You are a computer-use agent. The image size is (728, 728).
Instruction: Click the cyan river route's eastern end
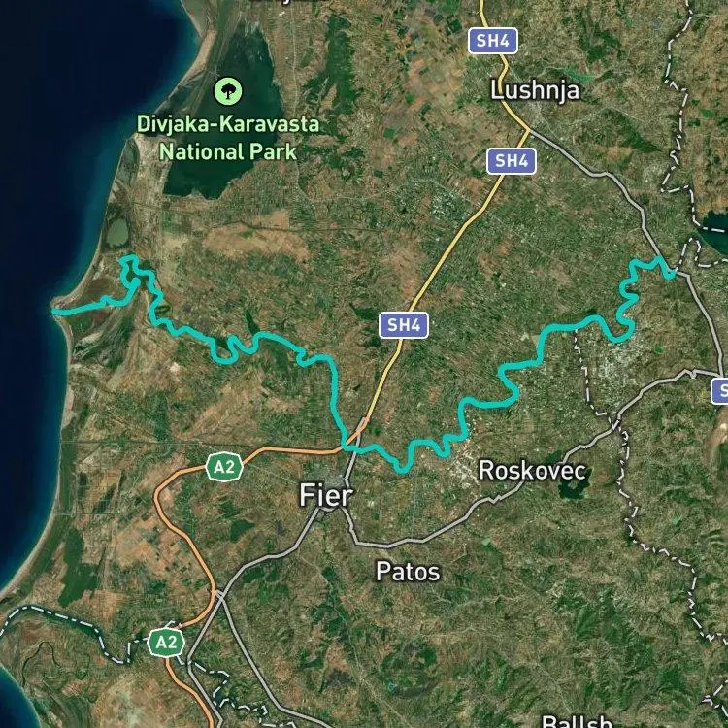pyautogui.click(x=672, y=275)
